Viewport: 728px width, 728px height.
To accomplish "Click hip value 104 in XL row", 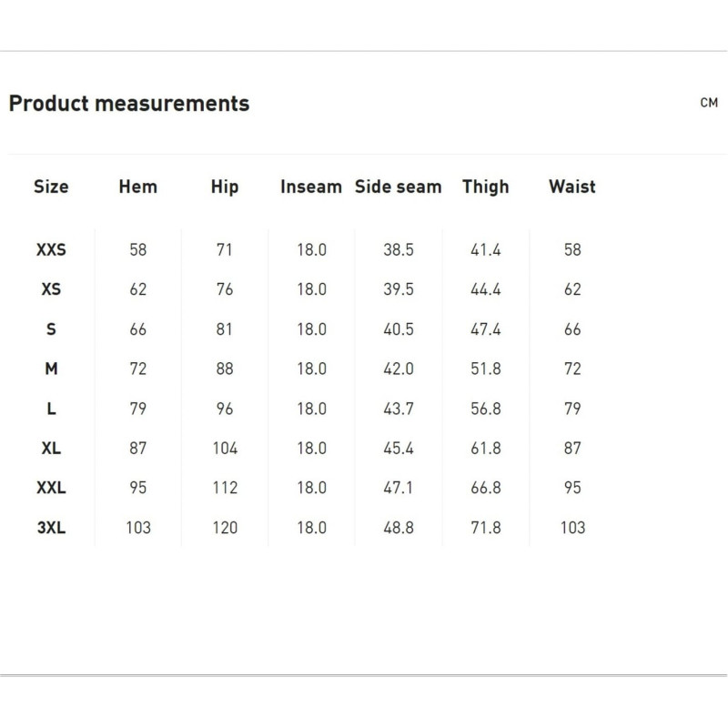I will pyautogui.click(x=225, y=448).
